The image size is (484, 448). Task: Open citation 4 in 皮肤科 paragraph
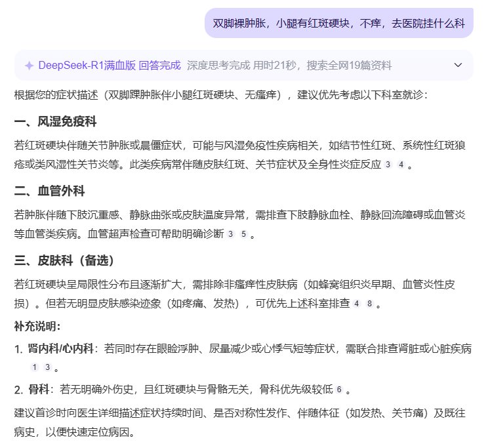click(357, 304)
